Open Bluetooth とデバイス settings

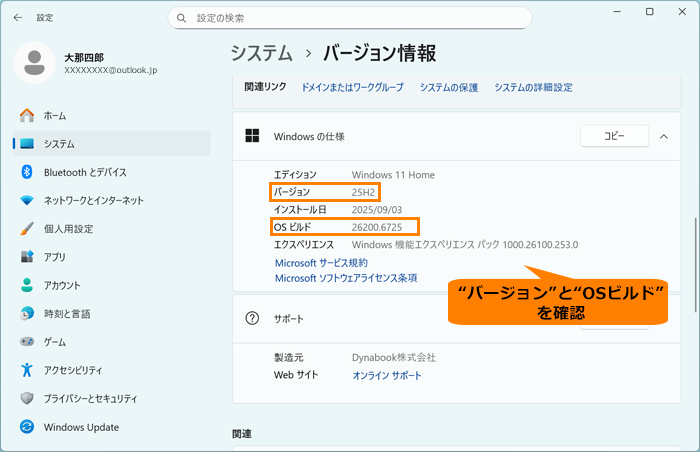112,172
